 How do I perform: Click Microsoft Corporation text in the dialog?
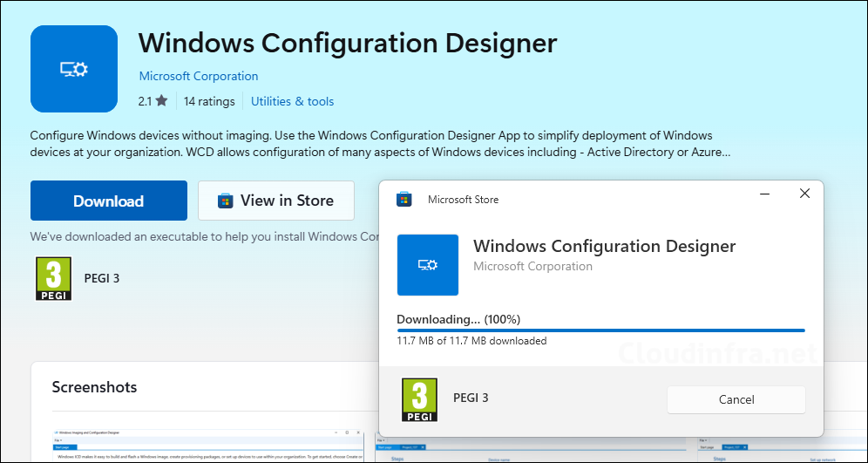point(532,267)
